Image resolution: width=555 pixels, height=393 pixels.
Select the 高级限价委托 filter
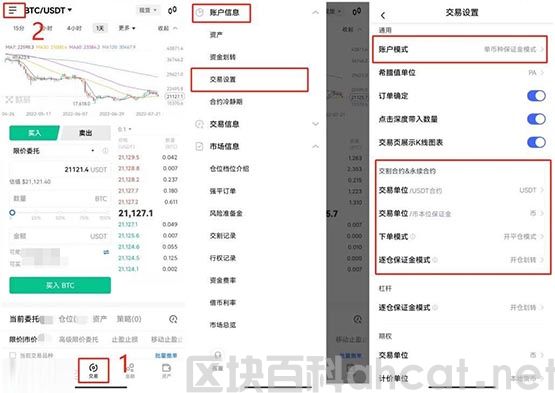pos(78,339)
